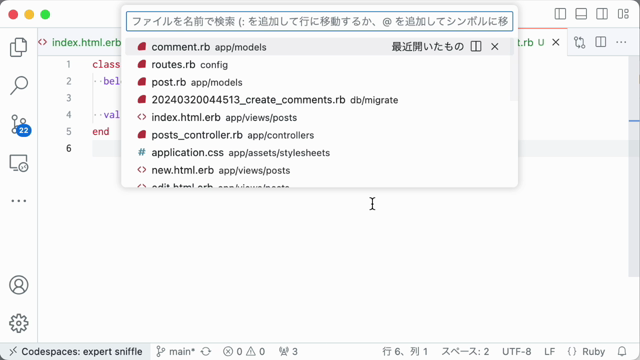Click the erb icon beside new.html.erb
This screenshot has height=360, width=640.
click(142, 170)
